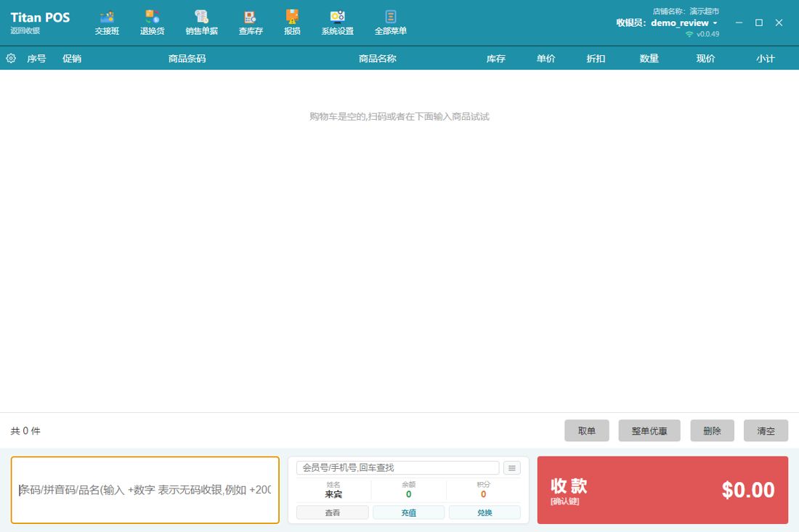Open the member list menu icon

point(512,468)
